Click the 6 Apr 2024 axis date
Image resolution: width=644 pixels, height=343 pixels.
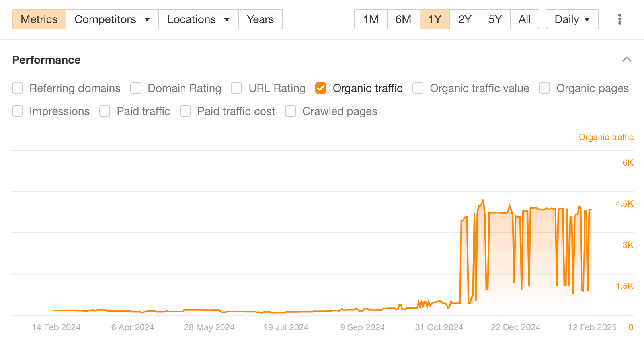click(x=133, y=327)
